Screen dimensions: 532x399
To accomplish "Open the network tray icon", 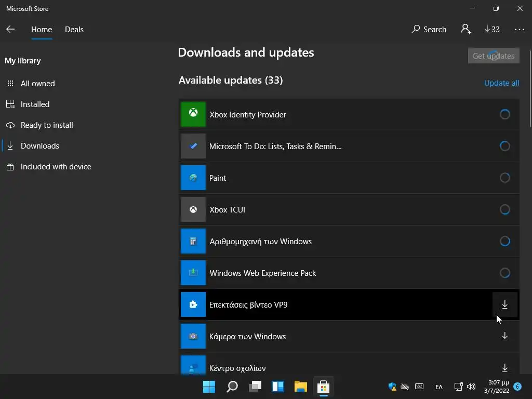I will coord(458,387).
